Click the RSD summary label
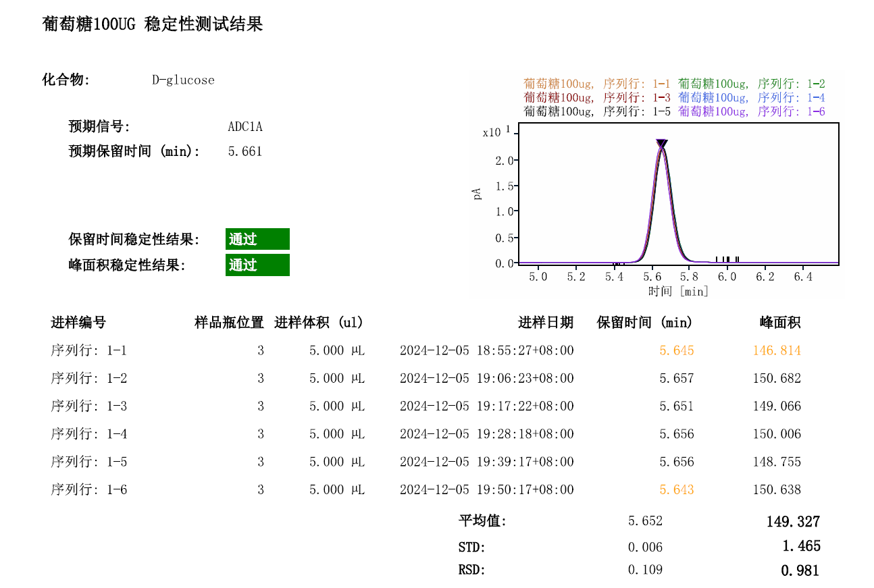The width and height of the screenshot is (874, 588). click(472, 570)
